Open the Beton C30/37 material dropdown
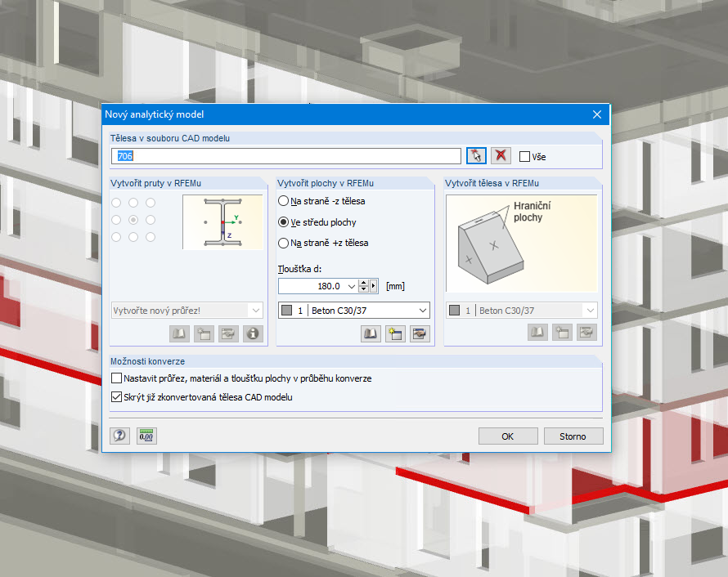 coord(422,310)
